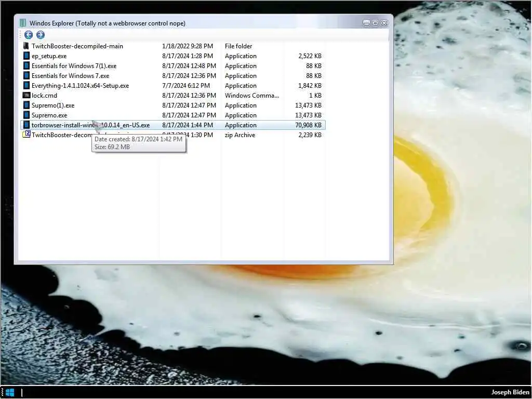Select the TwitchBooster-decompiled-main folder icon
This screenshot has width=532, height=399.
click(x=26, y=46)
